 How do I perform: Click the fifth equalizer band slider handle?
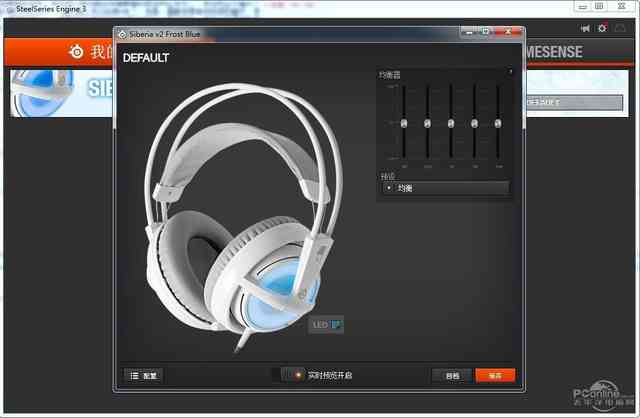coord(498,123)
